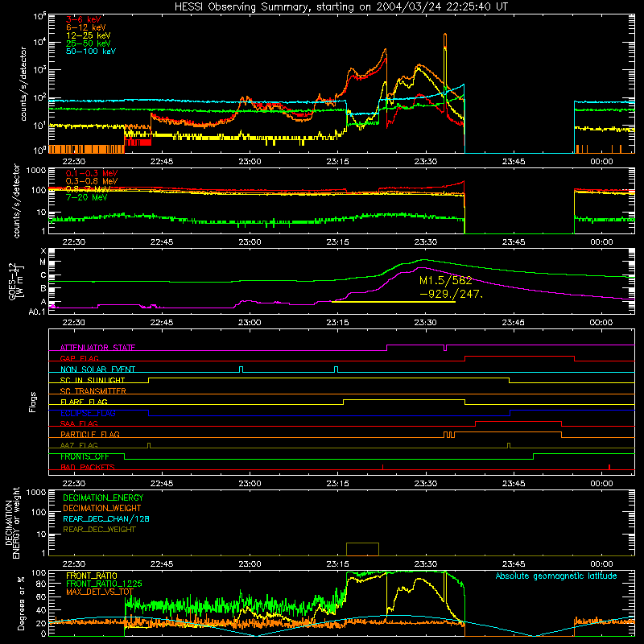Select the BAD_PACKETS flag label
644x644 pixels.
(x=88, y=467)
